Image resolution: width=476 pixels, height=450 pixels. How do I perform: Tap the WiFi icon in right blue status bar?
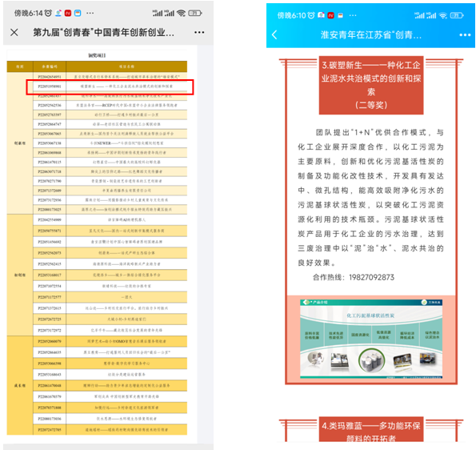443,15
